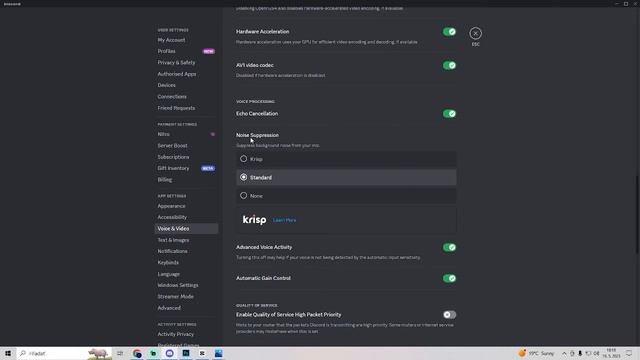Show hidden system tray icons

[x=564, y=353]
